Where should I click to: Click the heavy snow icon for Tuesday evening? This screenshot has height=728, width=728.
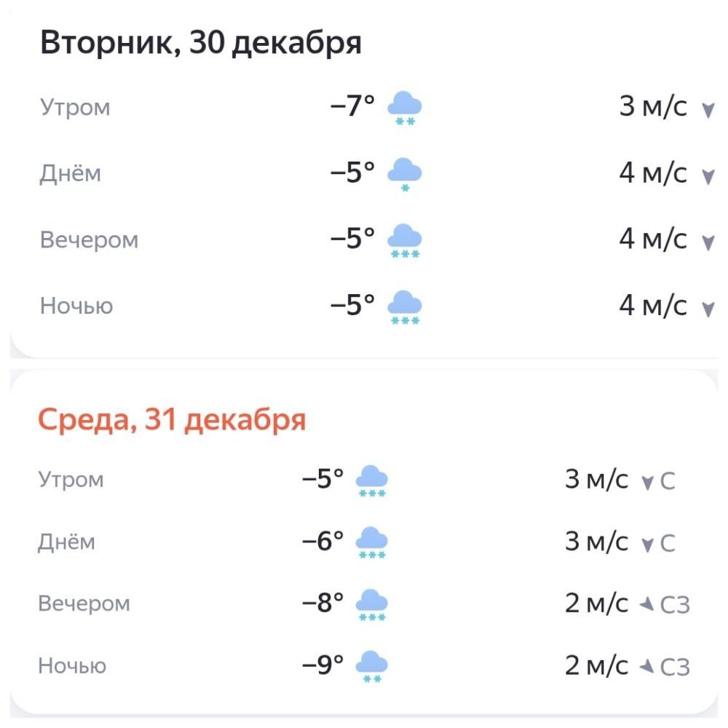(404, 240)
